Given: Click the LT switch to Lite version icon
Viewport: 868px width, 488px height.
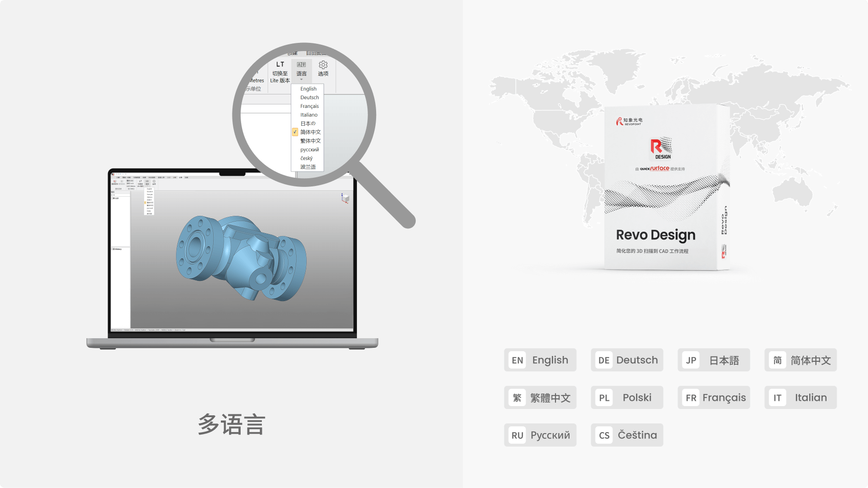Looking at the screenshot, I should pos(280,65).
